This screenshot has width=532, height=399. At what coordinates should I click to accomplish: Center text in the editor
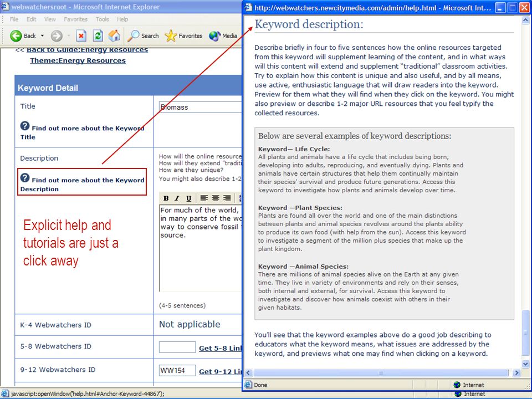click(x=216, y=198)
